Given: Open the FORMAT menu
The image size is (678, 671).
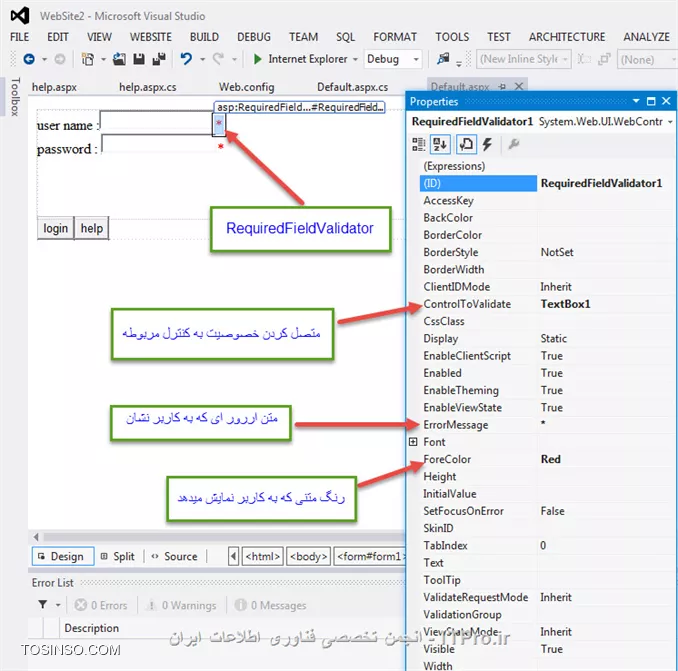Looking at the screenshot, I should (x=395, y=37).
